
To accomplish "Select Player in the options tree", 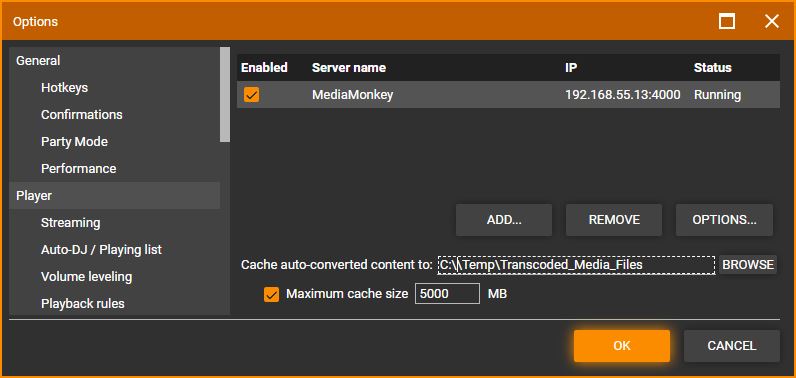I will tap(114, 195).
